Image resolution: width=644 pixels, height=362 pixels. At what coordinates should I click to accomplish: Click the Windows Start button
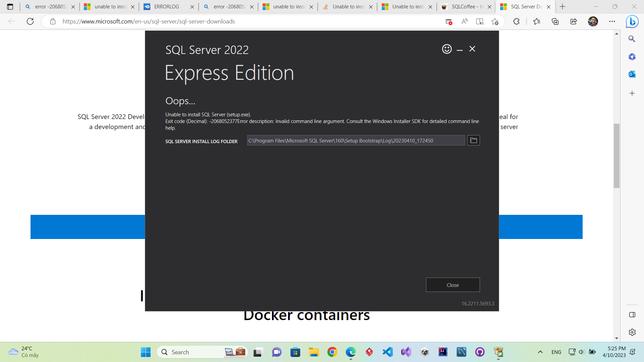click(146, 352)
